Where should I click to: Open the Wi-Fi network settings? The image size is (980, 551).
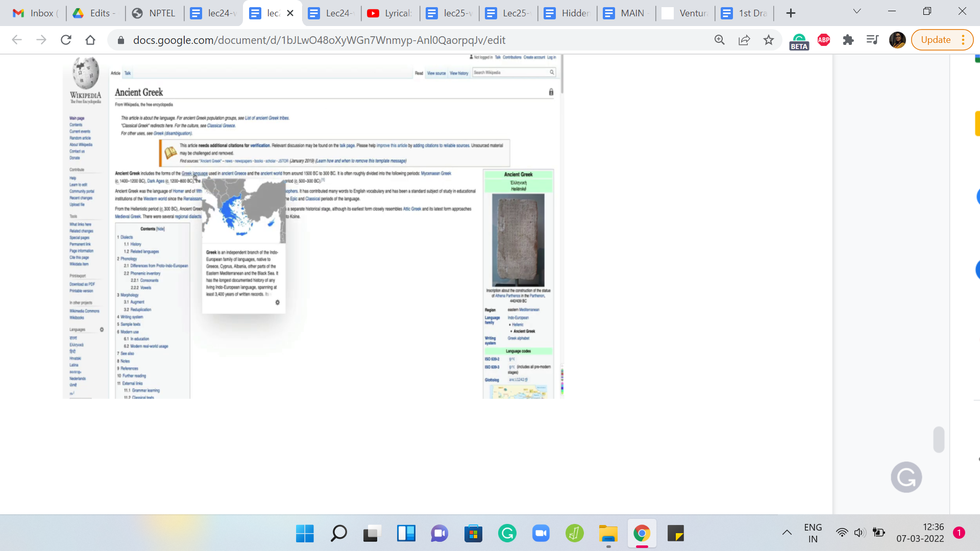coord(842,533)
